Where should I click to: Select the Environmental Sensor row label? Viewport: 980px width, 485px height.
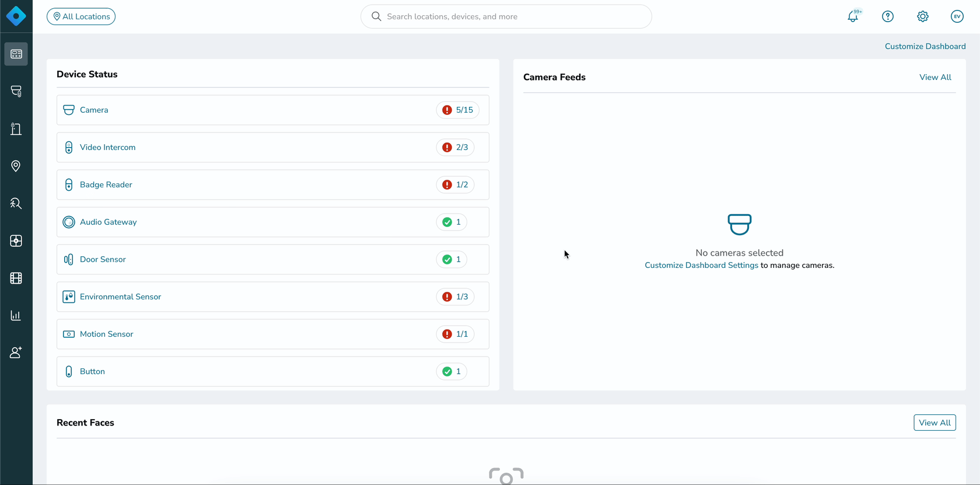121,296
